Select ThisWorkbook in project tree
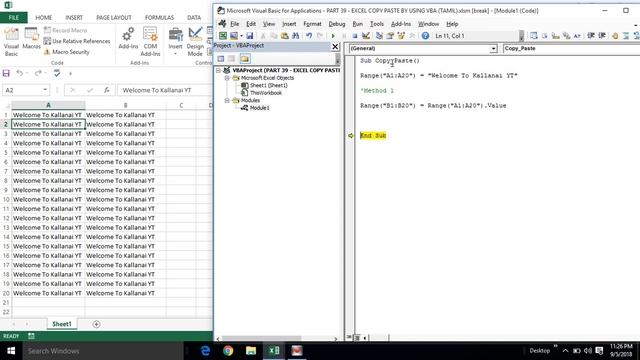Image resolution: width=640 pixels, height=360 pixels. 266,93
